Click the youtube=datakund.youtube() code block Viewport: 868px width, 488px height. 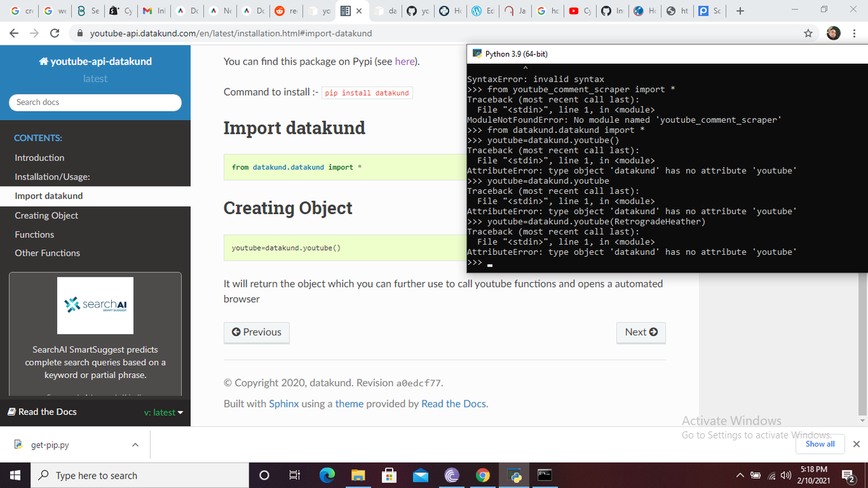(345, 248)
